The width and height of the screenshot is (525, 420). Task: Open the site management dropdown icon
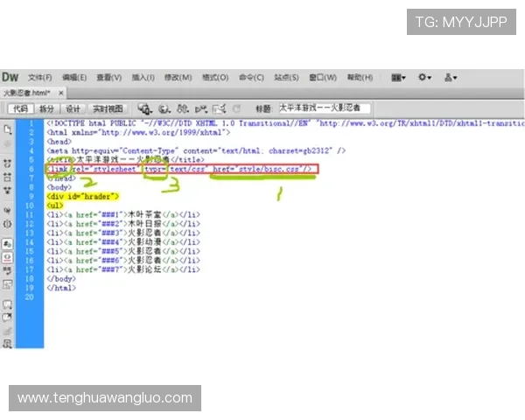pos(451,78)
